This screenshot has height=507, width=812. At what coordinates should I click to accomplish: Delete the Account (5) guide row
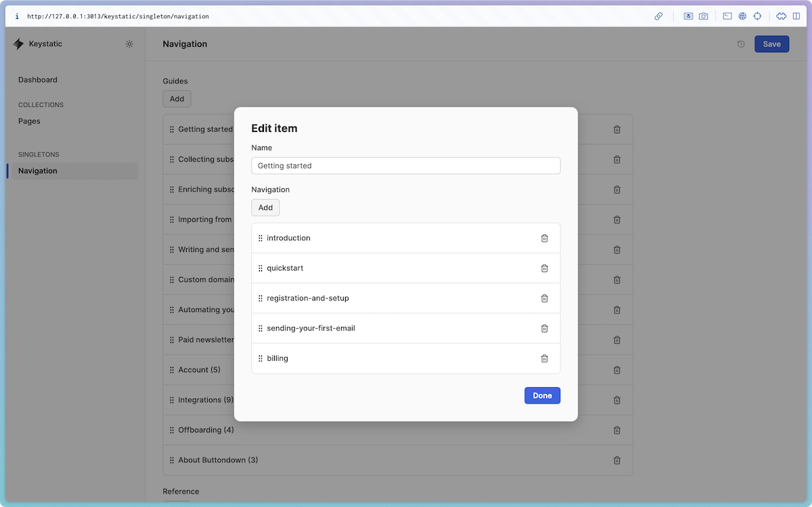point(617,370)
